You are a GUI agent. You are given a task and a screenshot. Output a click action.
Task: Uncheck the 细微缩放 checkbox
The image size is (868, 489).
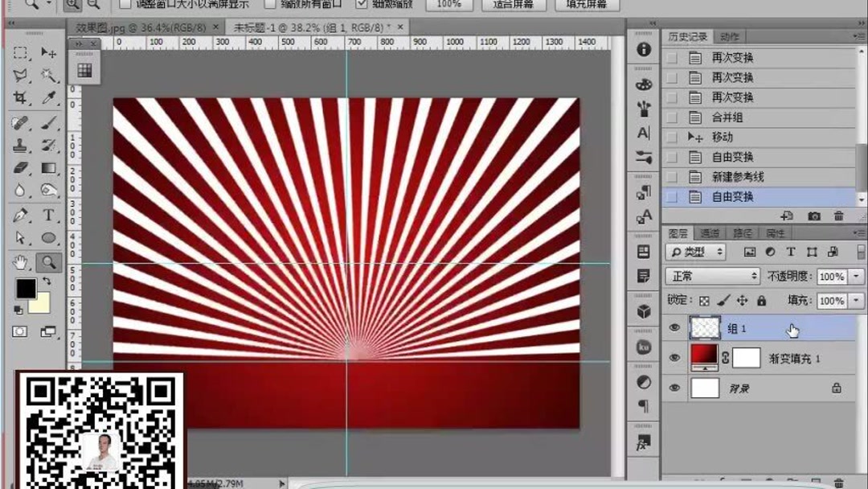pyautogui.click(x=361, y=6)
